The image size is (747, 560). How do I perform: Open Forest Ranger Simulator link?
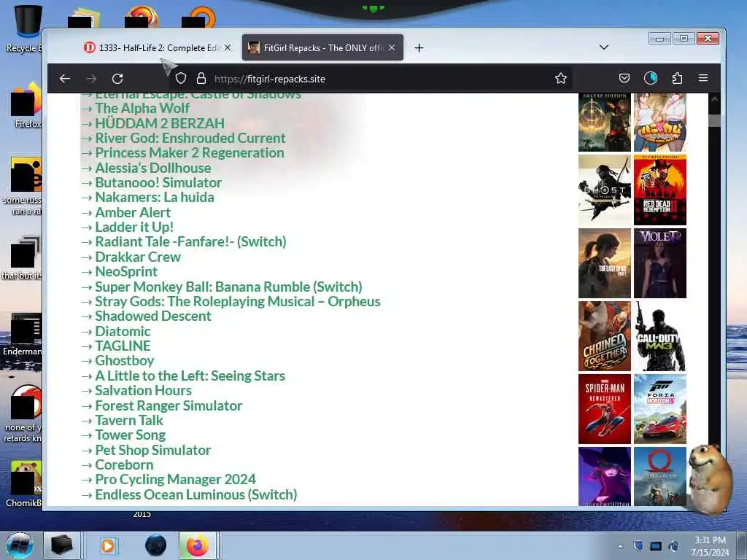(169, 405)
